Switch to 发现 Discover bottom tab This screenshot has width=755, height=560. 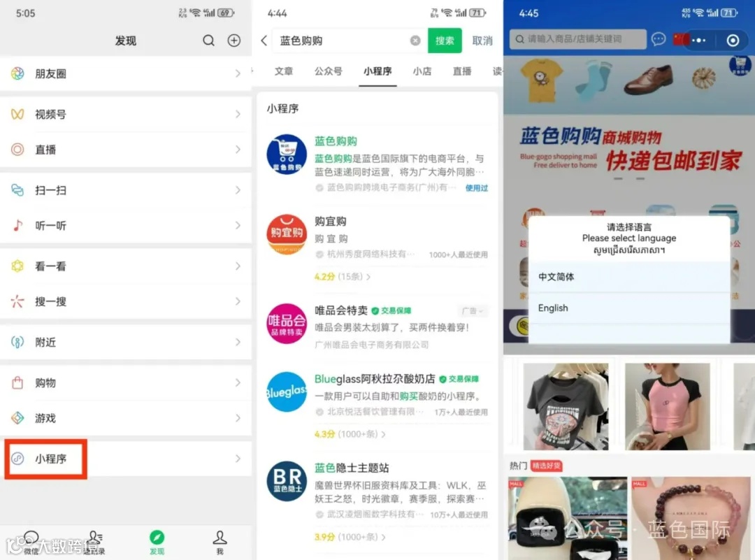[157, 543]
